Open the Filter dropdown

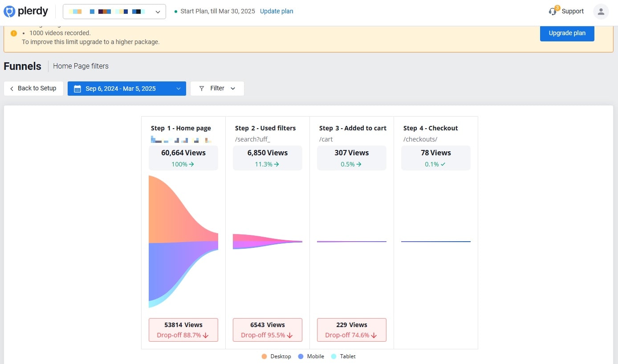[217, 88]
